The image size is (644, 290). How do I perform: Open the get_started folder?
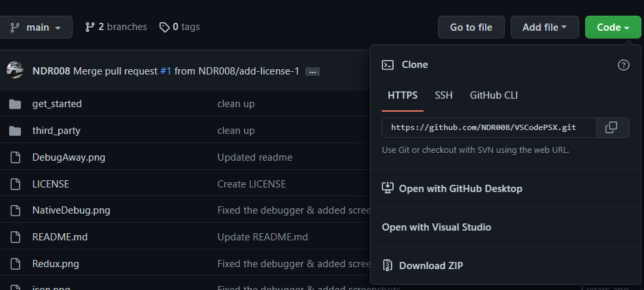click(57, 105)
